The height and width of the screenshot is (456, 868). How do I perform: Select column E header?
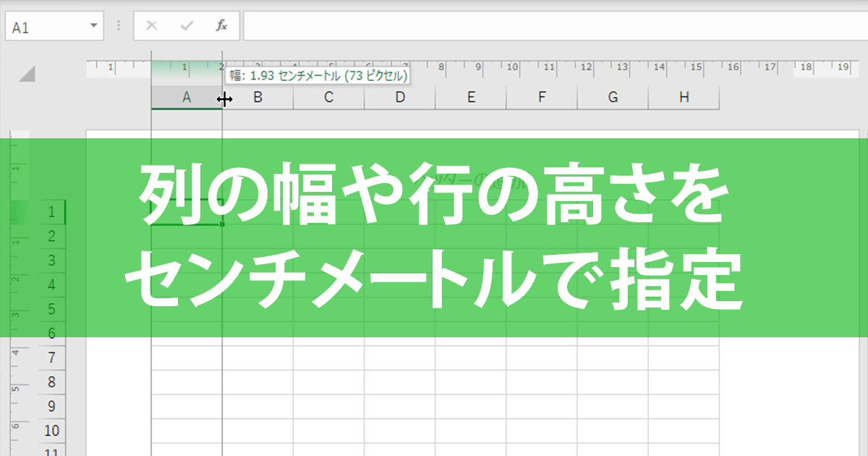point(470,98)
